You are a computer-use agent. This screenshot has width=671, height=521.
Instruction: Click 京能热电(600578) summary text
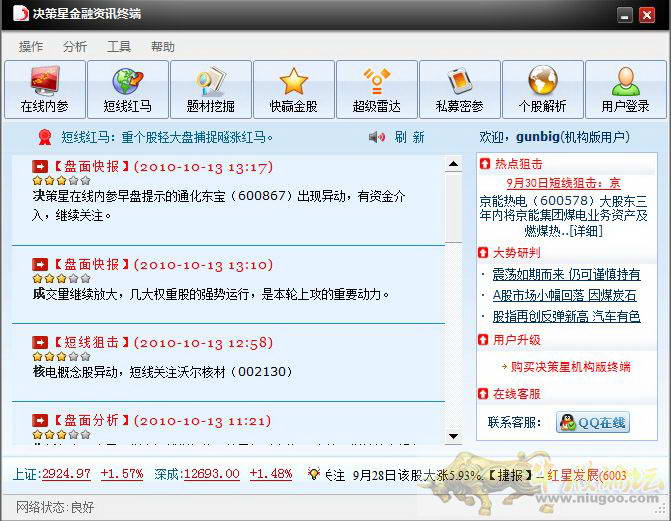point(563,216)
